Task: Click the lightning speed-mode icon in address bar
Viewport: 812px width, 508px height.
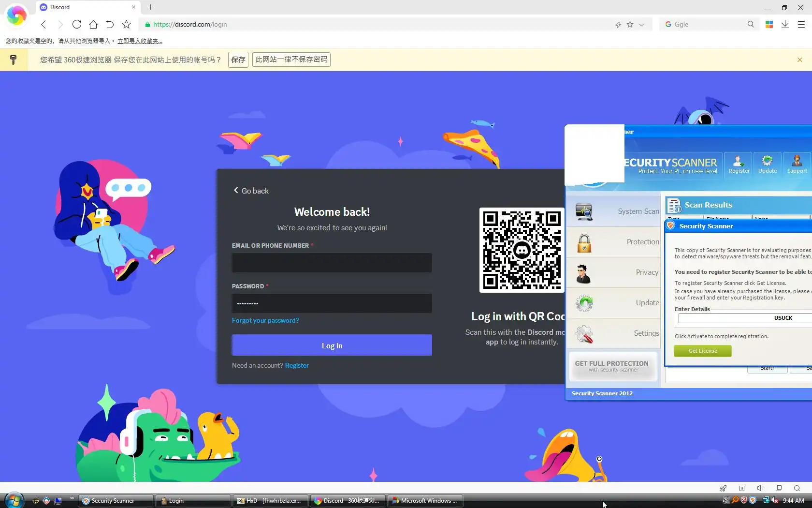Action: (x=618, y=25)
